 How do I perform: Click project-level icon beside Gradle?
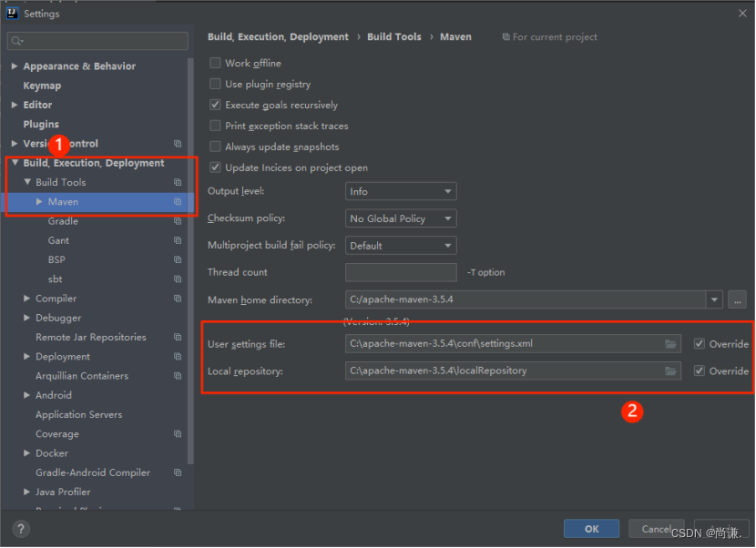tap(178, 221)
